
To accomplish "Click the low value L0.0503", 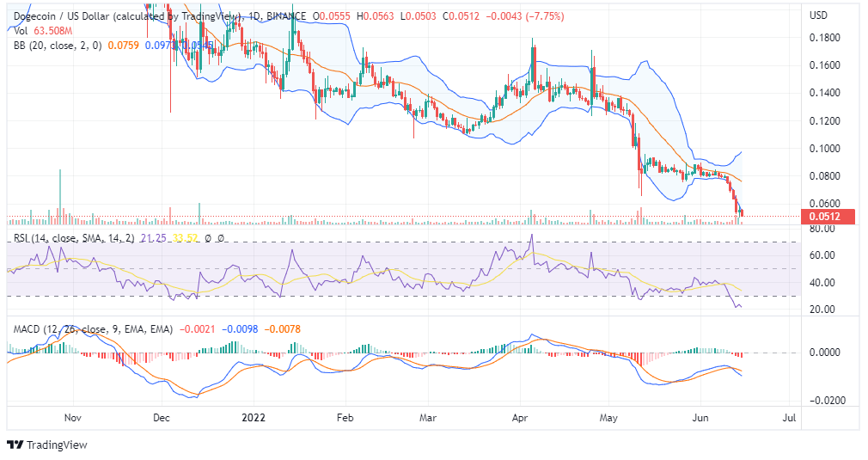I will (418, 16).
